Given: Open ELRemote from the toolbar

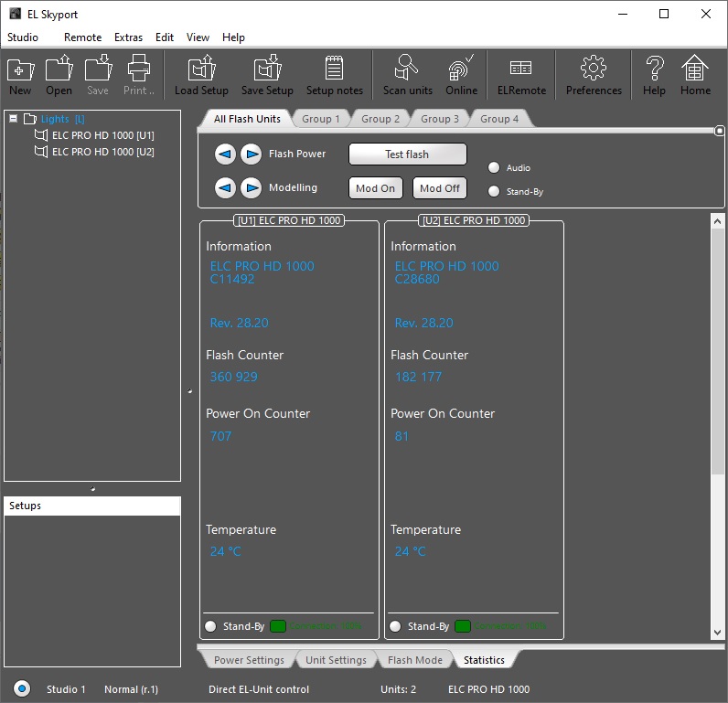Looking at the screenshot, I should coord(521,76).
